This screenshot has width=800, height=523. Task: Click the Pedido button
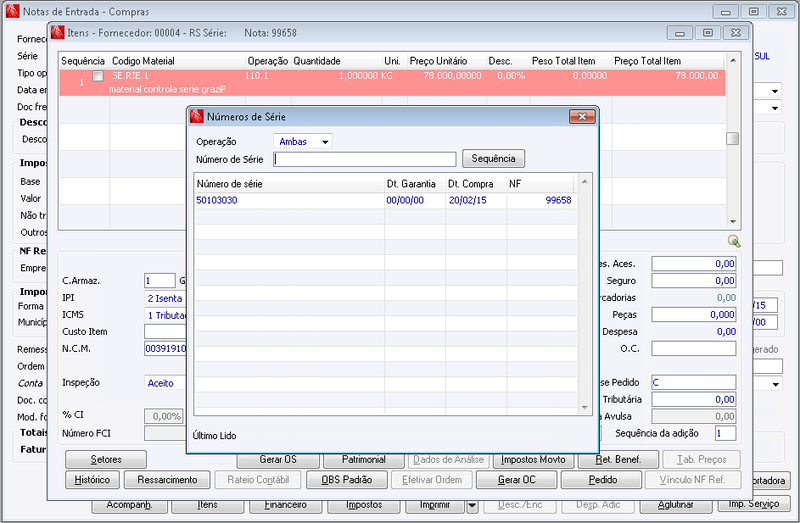click(x=602, y=480)
